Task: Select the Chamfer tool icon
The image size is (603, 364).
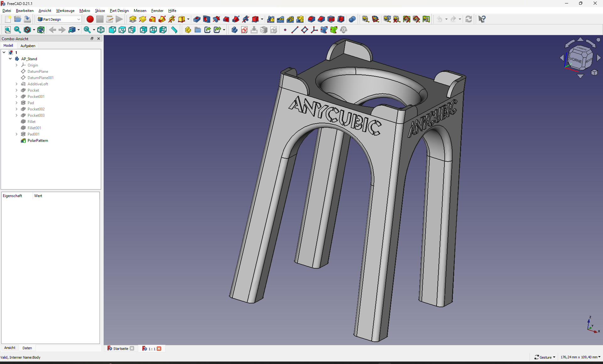Action: tap(321, 19)
